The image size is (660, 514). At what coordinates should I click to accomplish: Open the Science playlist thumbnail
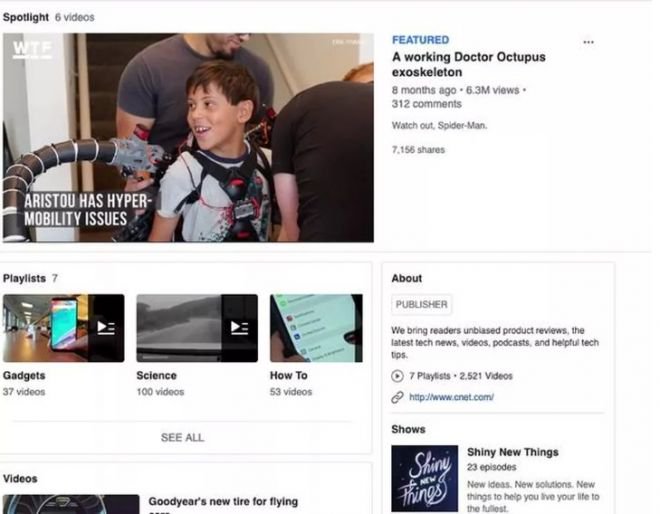[x=197, y=328]
